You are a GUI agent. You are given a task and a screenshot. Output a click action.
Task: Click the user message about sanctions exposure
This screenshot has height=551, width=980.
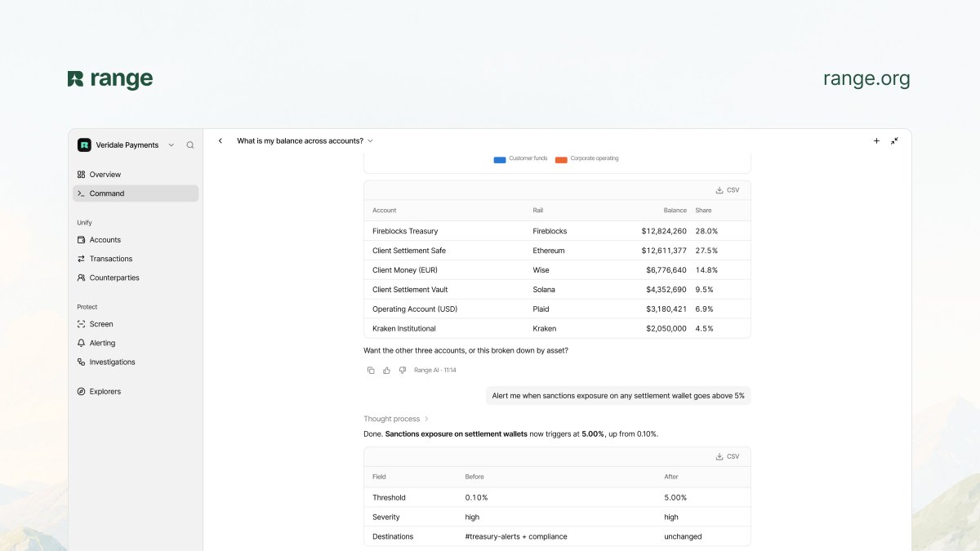tap(618, 396)
